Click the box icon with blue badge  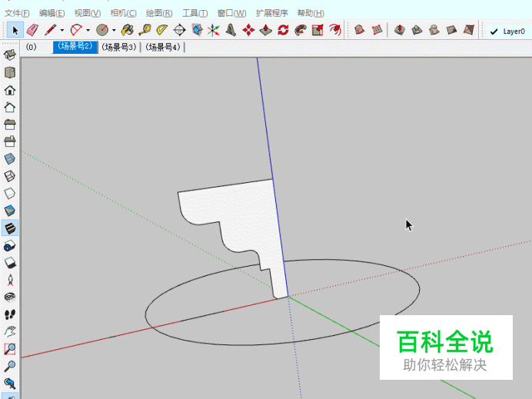10,245
